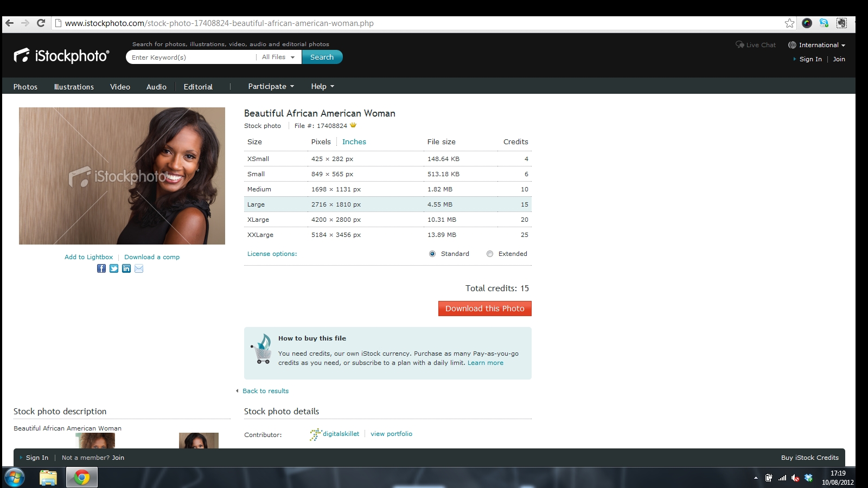Click the browser forward arrow
The height and width of the screenshot is (488, 868).
(25, 23)
